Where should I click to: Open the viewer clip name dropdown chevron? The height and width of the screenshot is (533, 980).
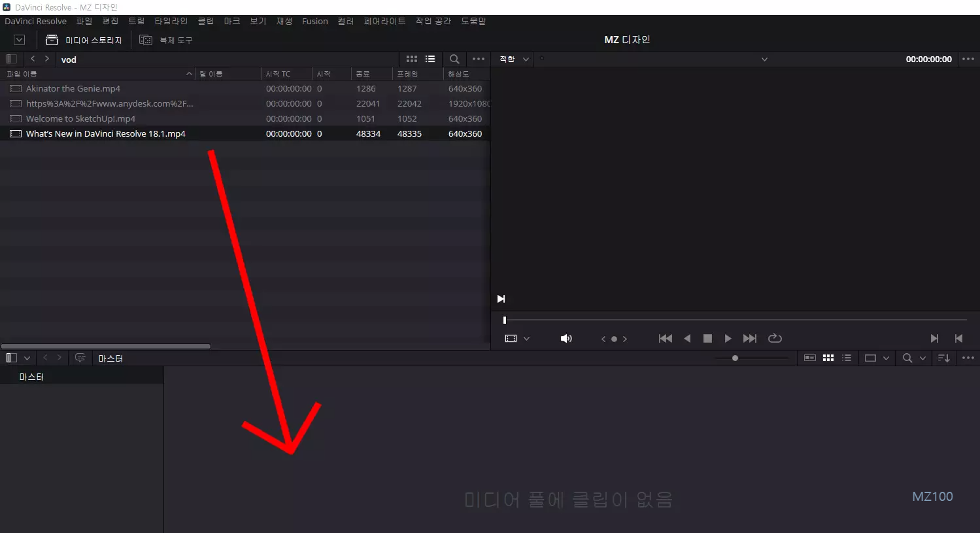764,60
